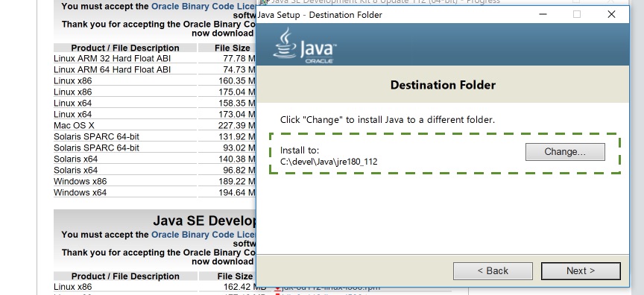
Task: Open the Oracle Binary Code License link preceding the Linux ARM table
Action: 203,7
